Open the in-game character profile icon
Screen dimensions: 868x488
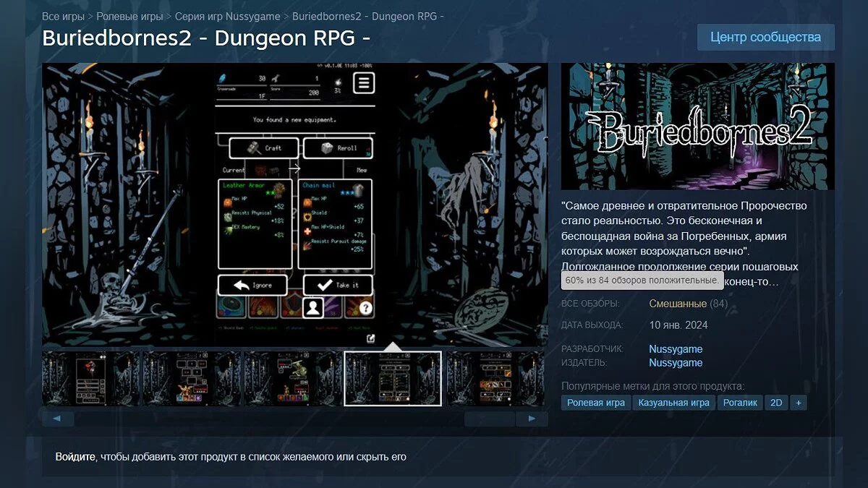pyautogui.click(x=312, y=308)
